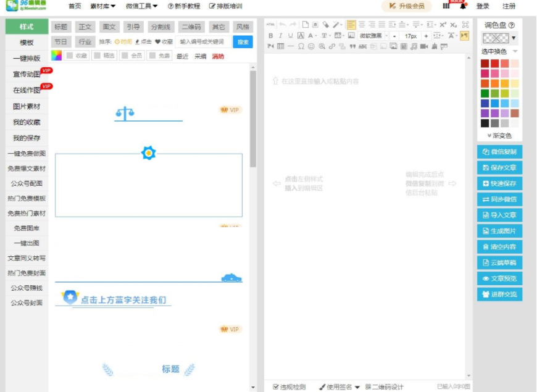This screenshot has height=392, width=537.
Task: Open the notification bell icon
Action: (x=463, y=6)
